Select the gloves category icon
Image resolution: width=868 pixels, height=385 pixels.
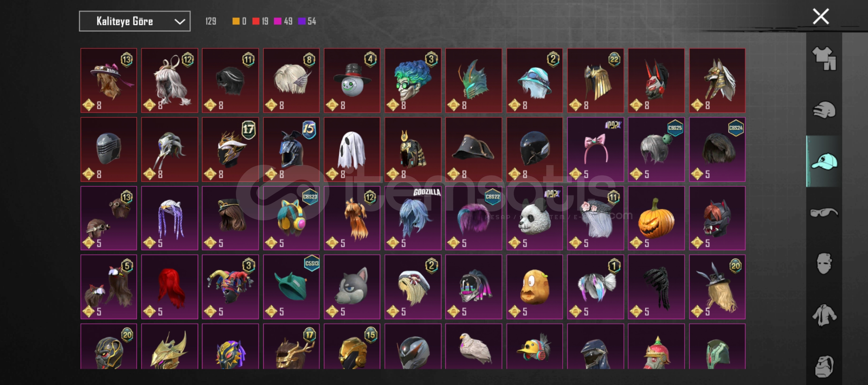click(824, 110)
